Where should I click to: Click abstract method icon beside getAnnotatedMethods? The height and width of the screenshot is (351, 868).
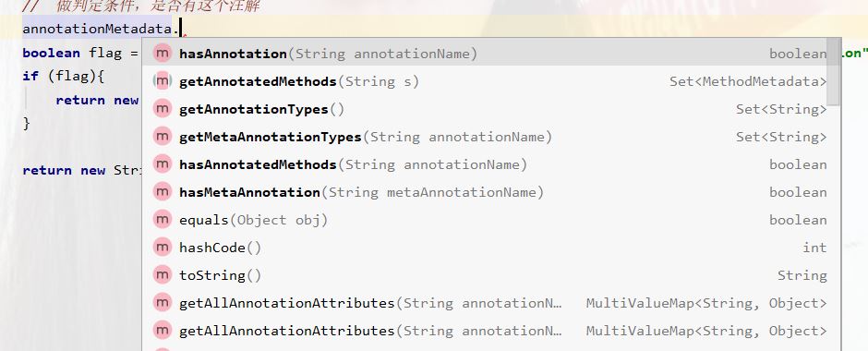[x=163, y=81]
